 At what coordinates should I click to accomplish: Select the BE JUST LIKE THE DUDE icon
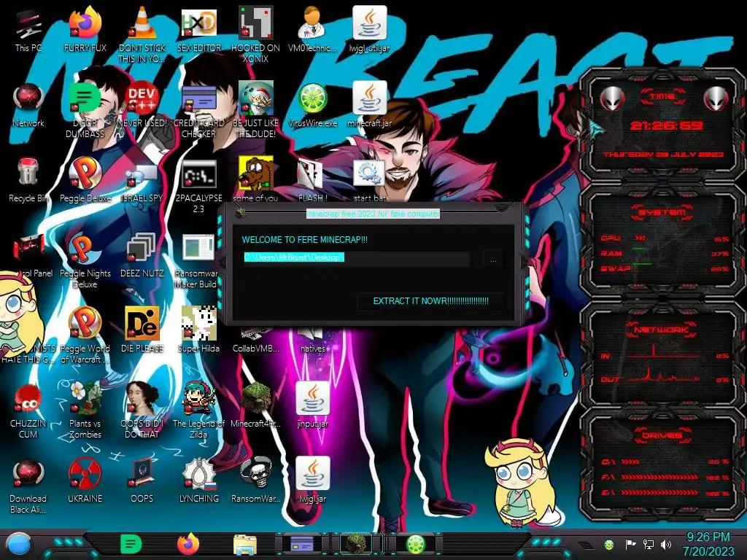[x=255, y=109]
